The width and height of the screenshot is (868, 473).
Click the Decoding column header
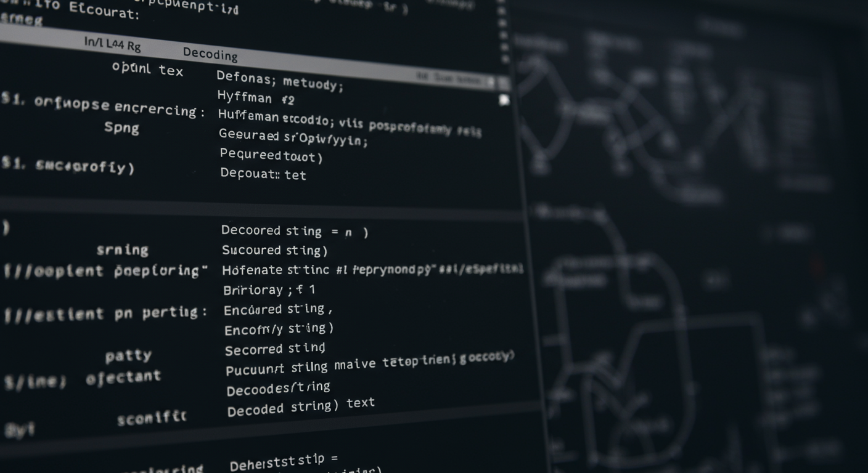[210, 54]
